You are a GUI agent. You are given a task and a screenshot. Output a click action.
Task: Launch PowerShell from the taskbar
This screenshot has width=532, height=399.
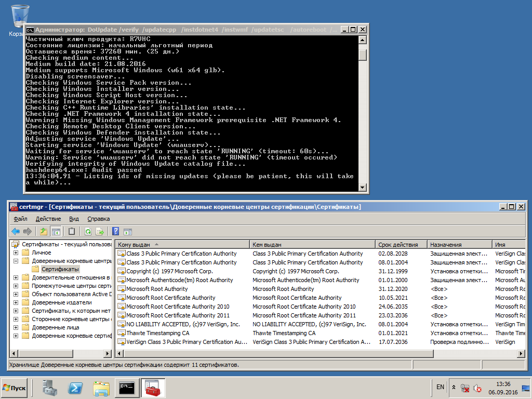[x=76, y=388]
